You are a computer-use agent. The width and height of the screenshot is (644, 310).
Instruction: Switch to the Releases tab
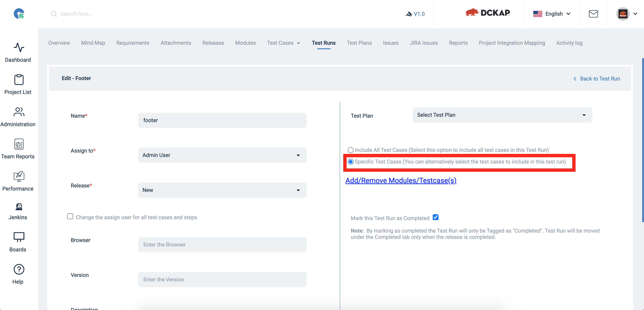click(213, 43)
